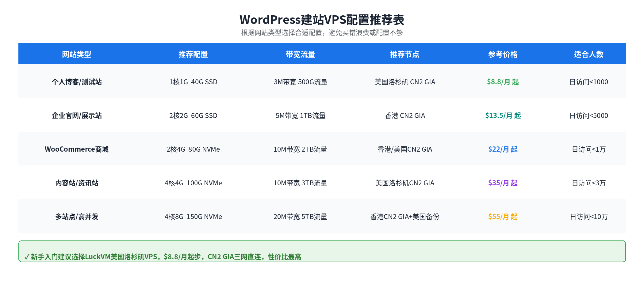Click the 2核2G 60G SSD cell
This screenshot has width=644, height=291.
coord(193,115)
